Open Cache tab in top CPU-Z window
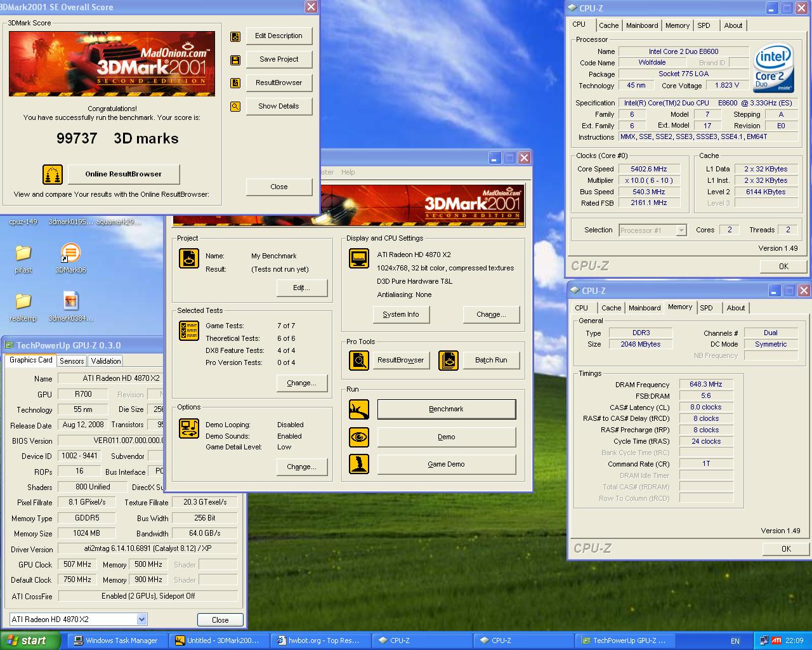This screenshot has width=812, height=650. tap(609, 25)
